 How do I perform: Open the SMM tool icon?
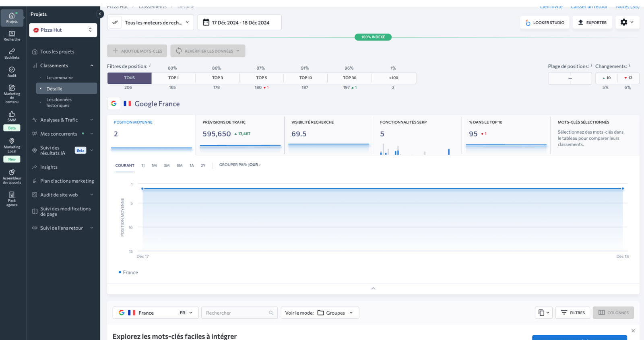tap(12, 116)
